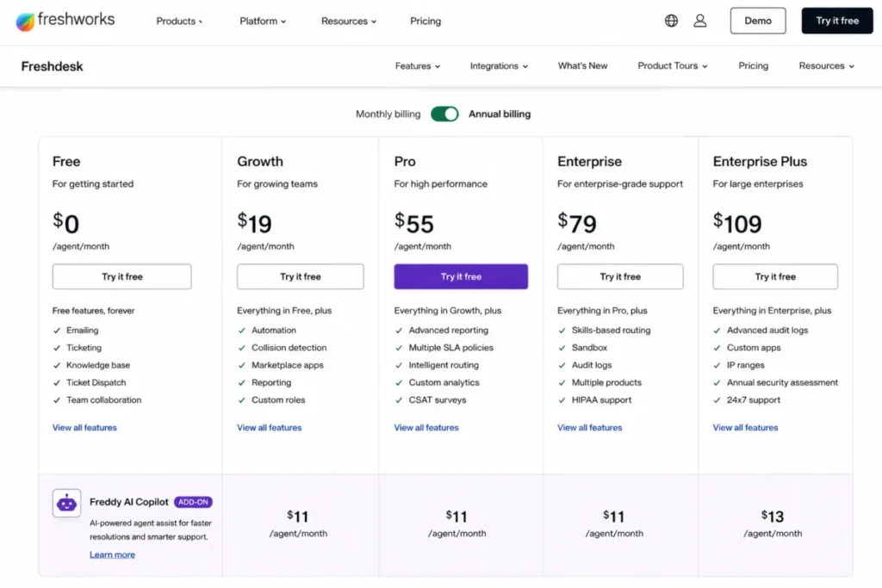This screenshot has width=882, height=588.
Task: Click the $55 Pro price
Action: 414,223
